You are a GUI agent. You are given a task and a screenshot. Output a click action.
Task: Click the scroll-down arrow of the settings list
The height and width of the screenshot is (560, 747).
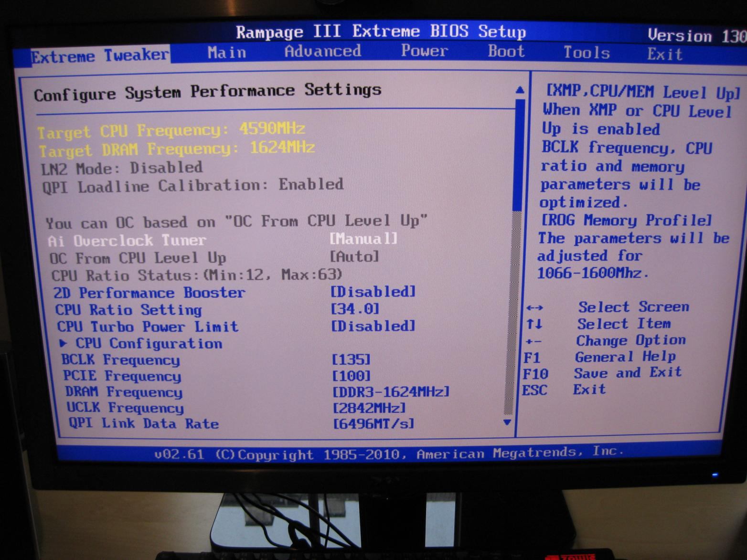pos(507,422)
